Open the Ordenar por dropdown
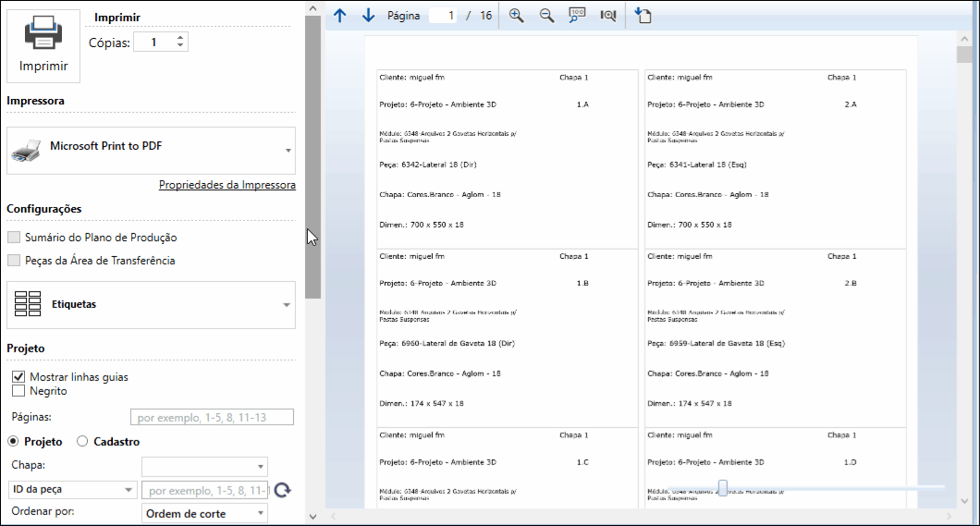The width and height of the screenshot is (980, 526). pos(204,513)
